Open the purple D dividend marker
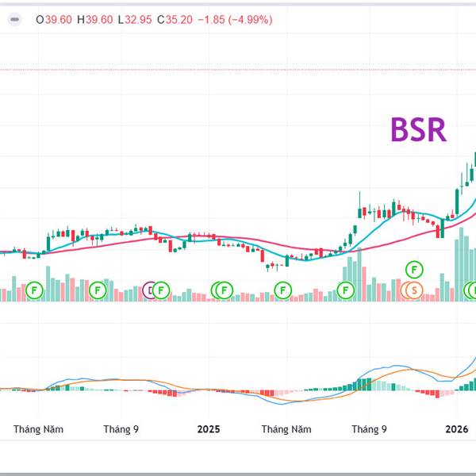This screenshot has width=476, height=476. 149,290
